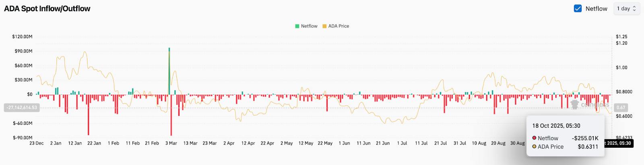This screenshot has height=165, width=644.
Task: Open the 1 day interval dropdown
Action: [626, 8]
